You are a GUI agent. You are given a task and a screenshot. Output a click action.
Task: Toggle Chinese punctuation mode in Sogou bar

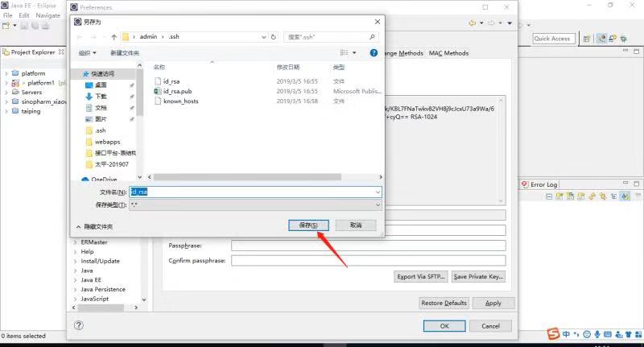[x=577, y=334]
